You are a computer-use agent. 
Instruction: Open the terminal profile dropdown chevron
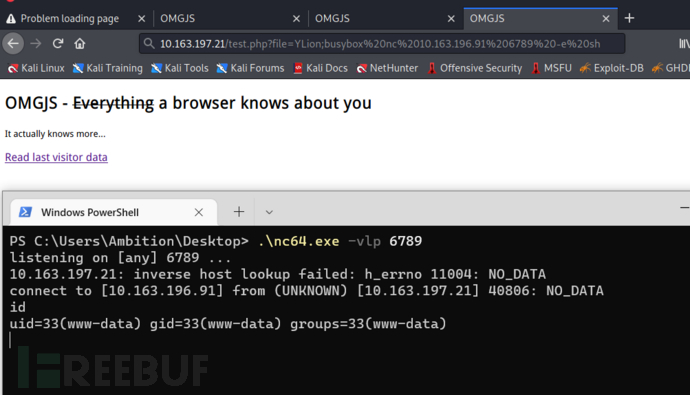point(269,212)
